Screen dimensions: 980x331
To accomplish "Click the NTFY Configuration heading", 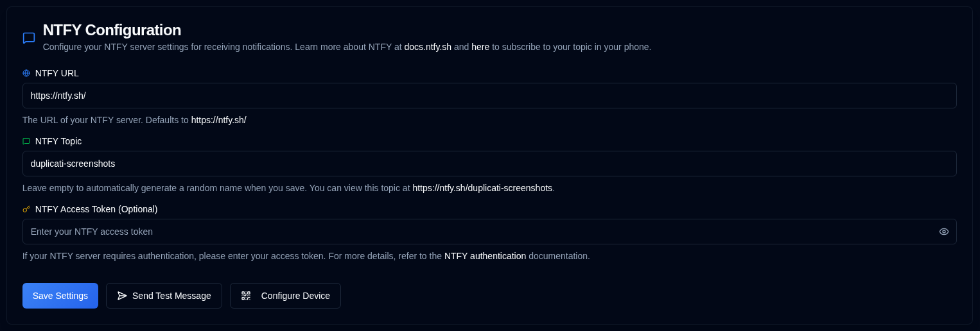I will [112, 30].
